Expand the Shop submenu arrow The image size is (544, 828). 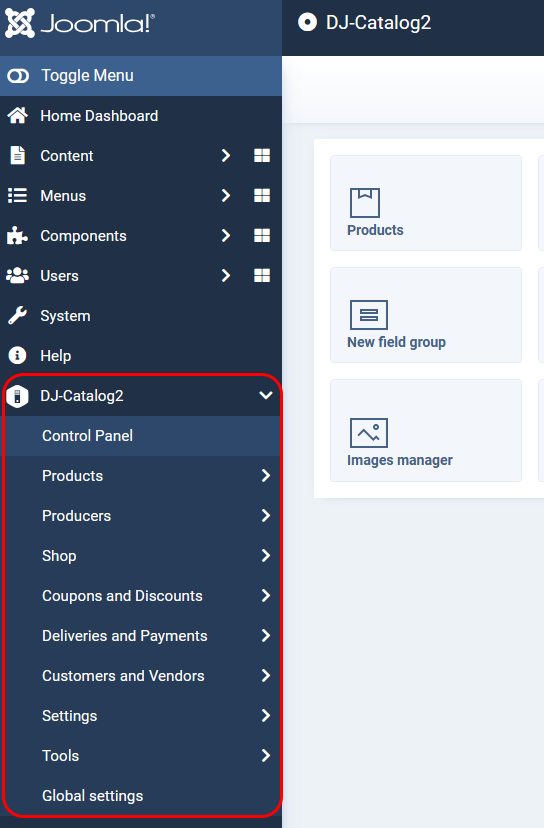point(266,556)
